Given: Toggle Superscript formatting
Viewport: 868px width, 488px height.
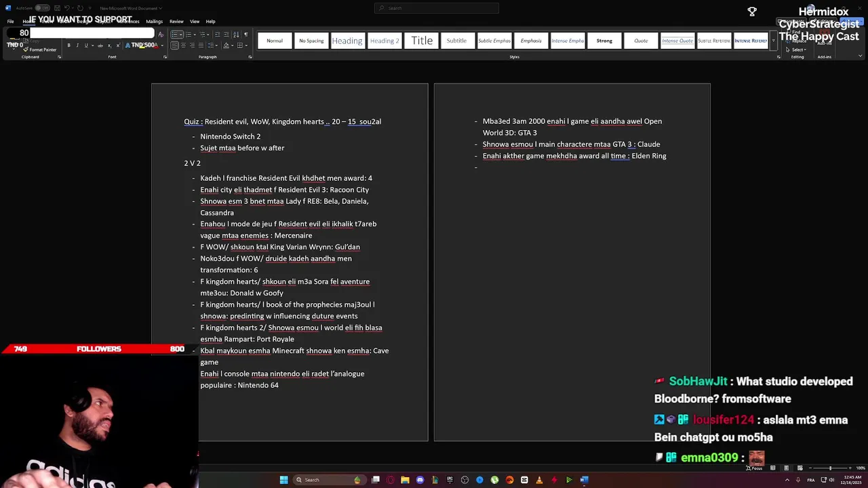Looking at the screenshot, I should [x=118, y=45].
